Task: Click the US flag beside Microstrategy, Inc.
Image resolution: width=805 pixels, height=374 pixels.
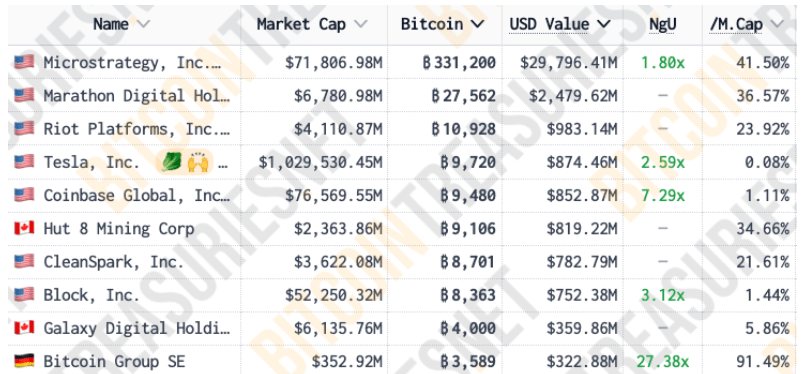Action: pyautogui.click(x=24, y=62)
